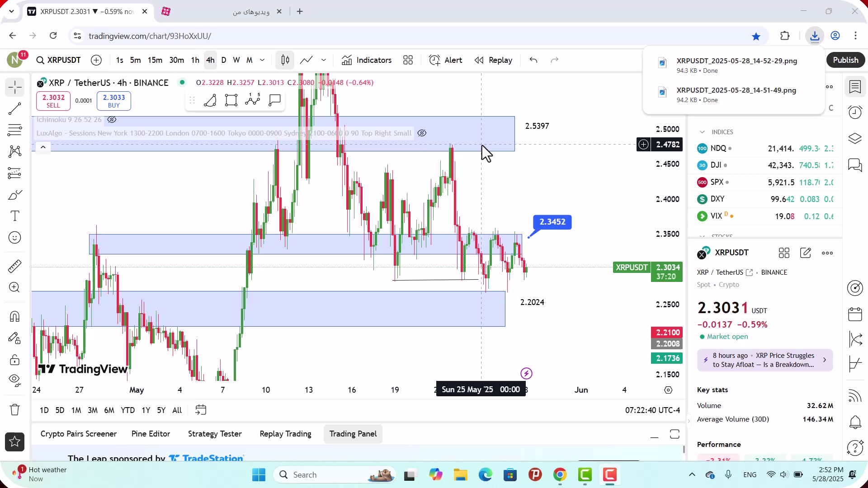Undo the last chart action
Viewport: 868px width, 488px height.
[x=533, y=60]
